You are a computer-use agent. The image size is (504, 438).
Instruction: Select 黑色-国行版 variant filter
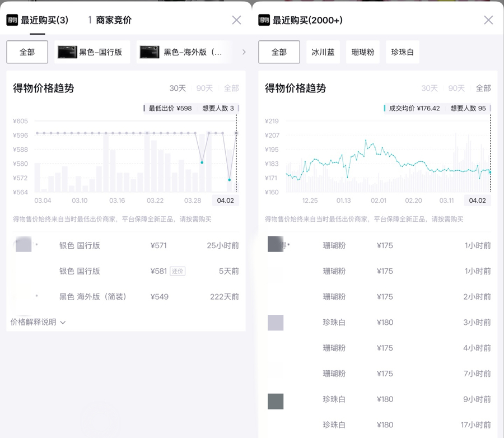pyautogui.click(x=94, y=52)
